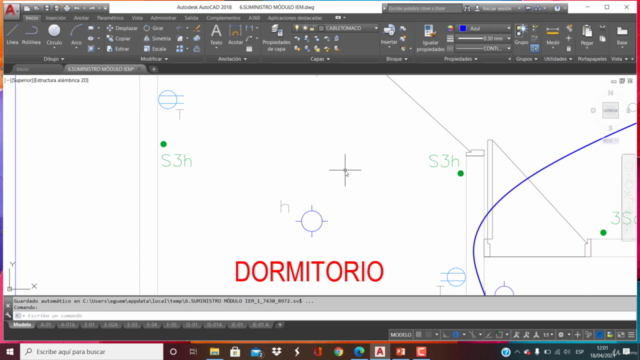Open the Vista ribbon tab
Viewport: 640px width, 360px height.
[137, 18]
